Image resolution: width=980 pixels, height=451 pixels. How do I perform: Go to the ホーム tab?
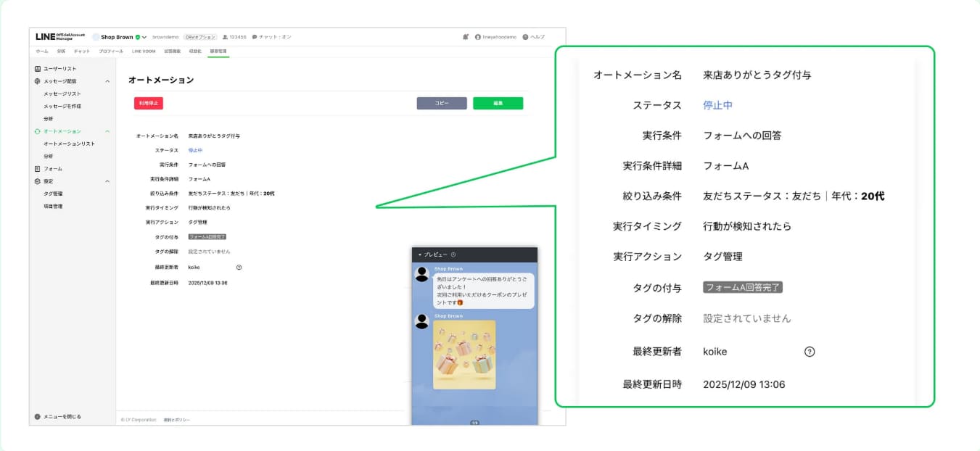pos(42,51)
